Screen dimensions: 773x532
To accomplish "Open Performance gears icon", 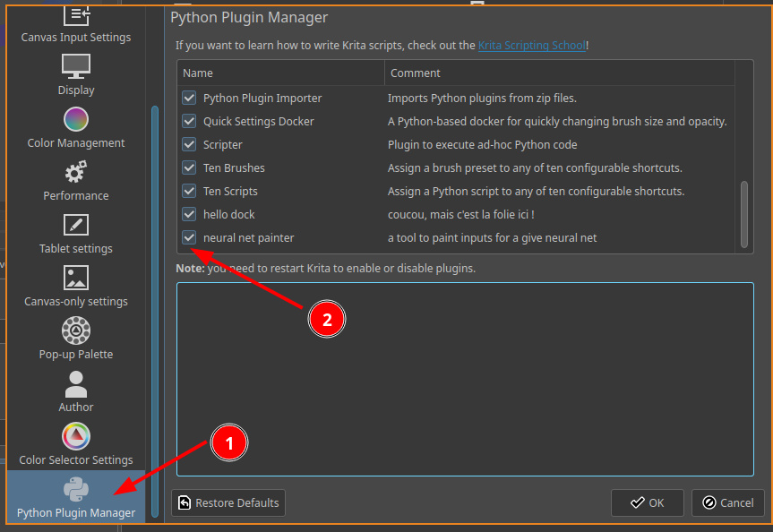I will coord(76,172).
